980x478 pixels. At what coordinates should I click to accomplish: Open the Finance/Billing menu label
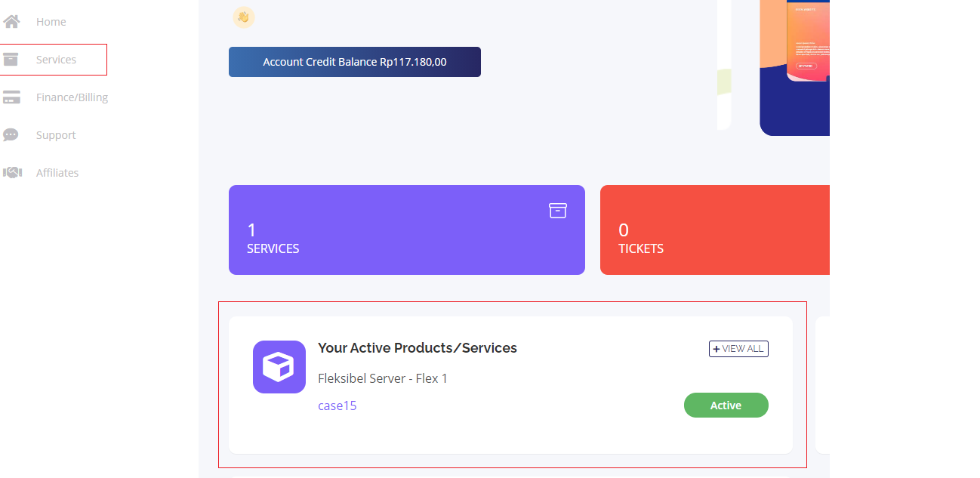coord(72,97)
